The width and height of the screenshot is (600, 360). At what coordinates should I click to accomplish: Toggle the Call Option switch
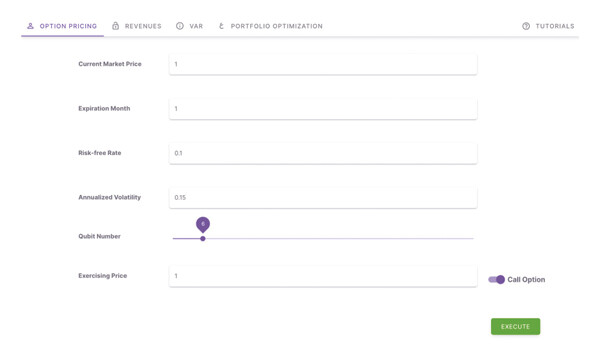(x=496, y=280)
